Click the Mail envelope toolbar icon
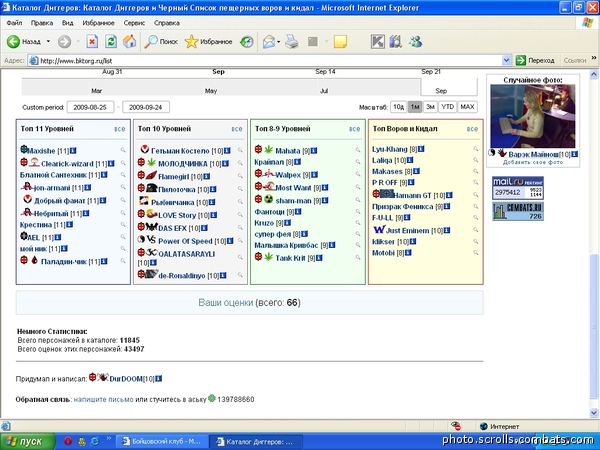 [269, 41]
